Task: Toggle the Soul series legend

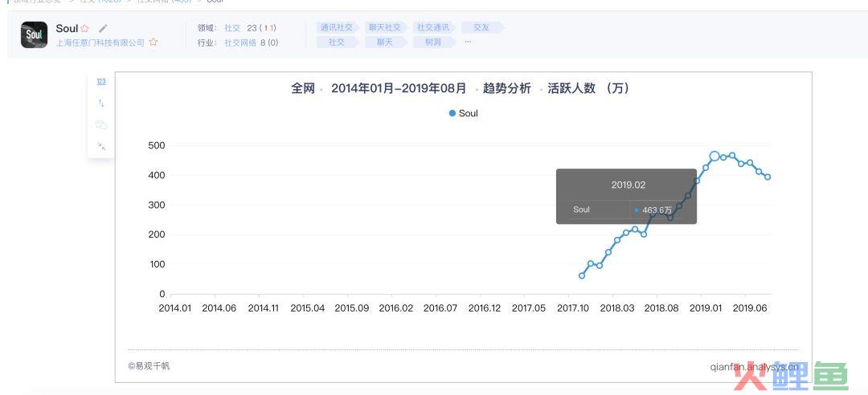Action: [x=464, y=113]
